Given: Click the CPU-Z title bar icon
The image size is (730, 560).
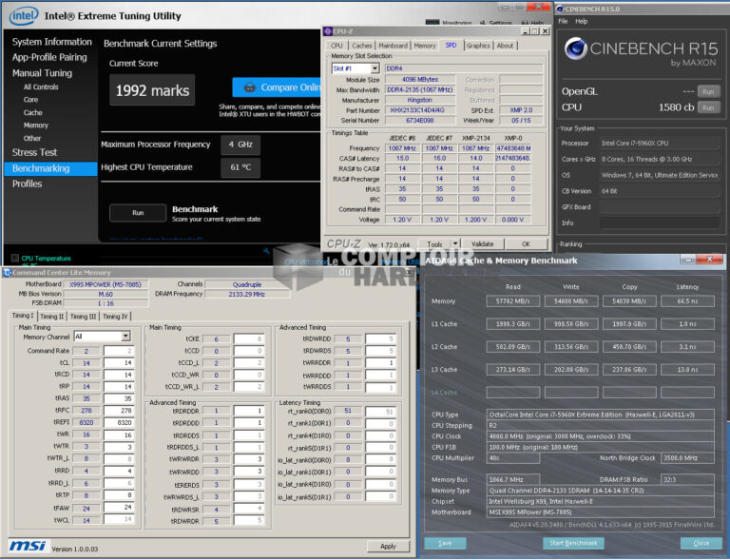Looking at the screenshot, I should coord(330,30).
